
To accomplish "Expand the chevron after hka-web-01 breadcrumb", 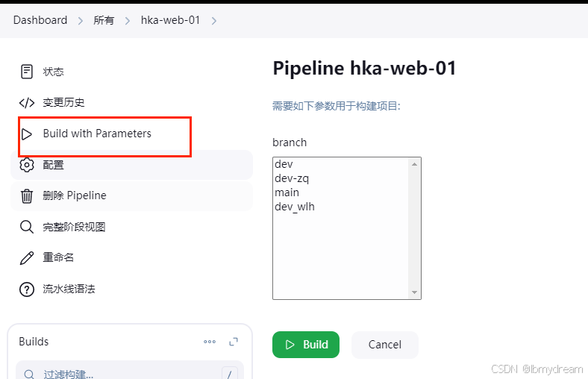I will click(213, 21).
